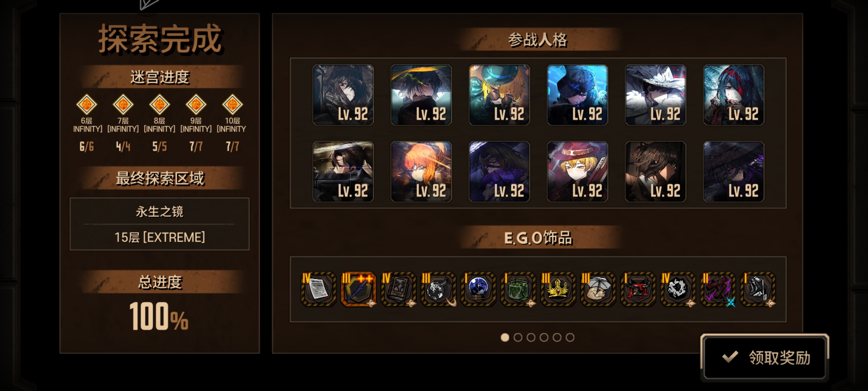Select the red anvil E.G.O gift
The width and height of the screenshot is (868, 391).
pos(638,289)
